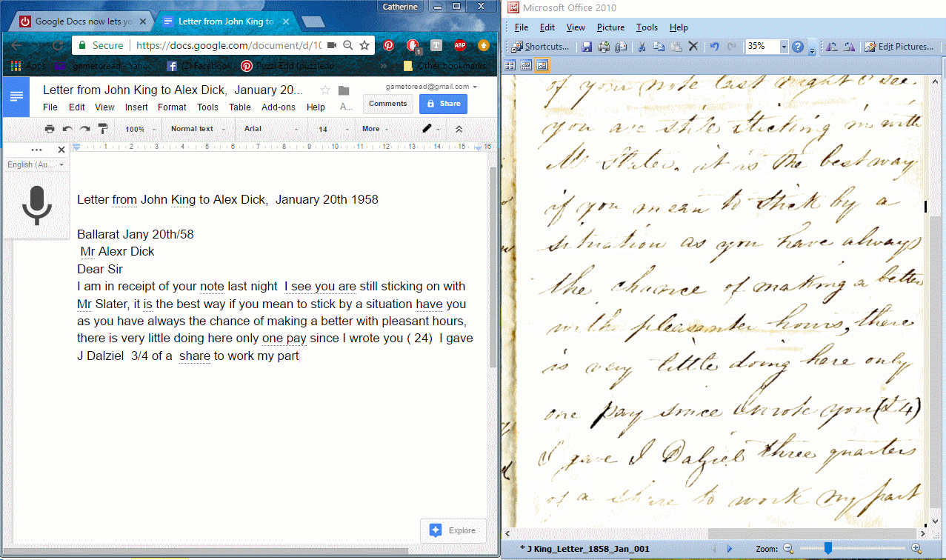Open the editing mode pencil dropdown
The width and height of the screenshot is (946, 560).
(431, 129)
